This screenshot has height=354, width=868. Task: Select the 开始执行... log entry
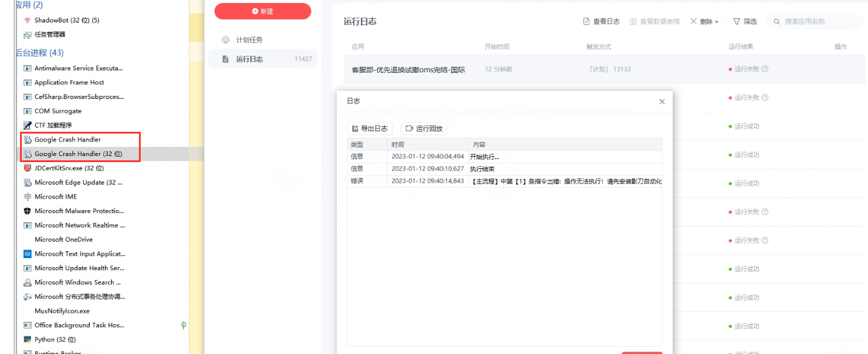pyautogui.click(x=505, y=157)
